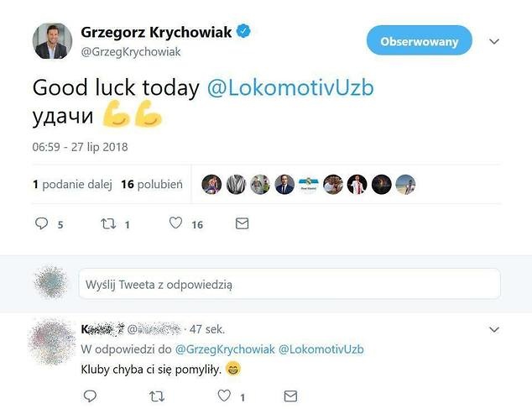The height and width of the screenshot is (409, 532).
Task: Send main tweet via direct message envelope
Action: pyautogui.click(x=242, y=223)
